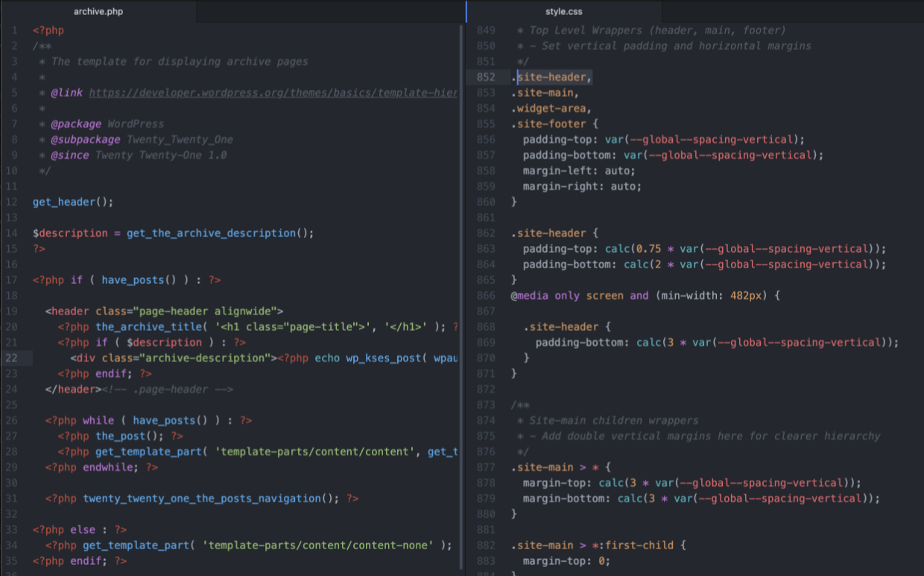Viewport: 924px width, 576px height.
Task: Select the highlighted .site-header selector
Action: click(x=552, y=77)
